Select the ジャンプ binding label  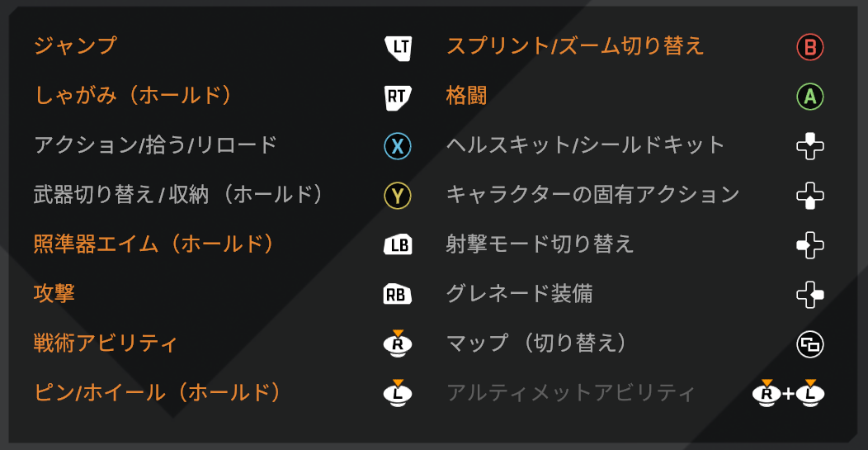[75, 46]
